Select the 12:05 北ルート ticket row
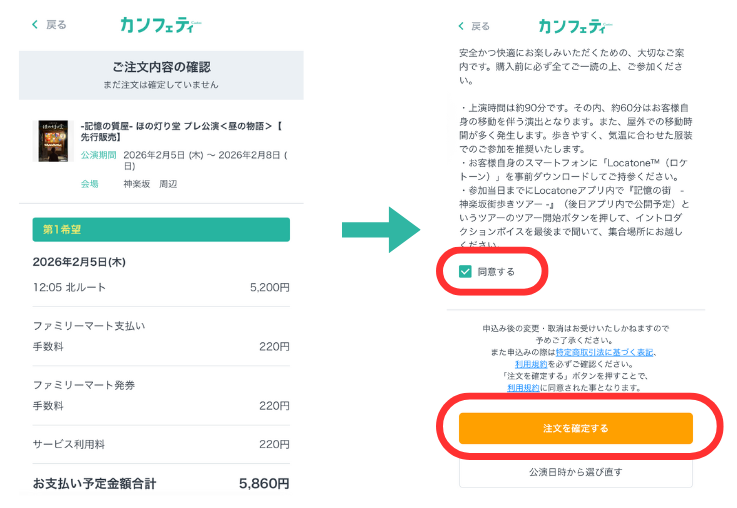The image size is (737, 508). (160, 287)
